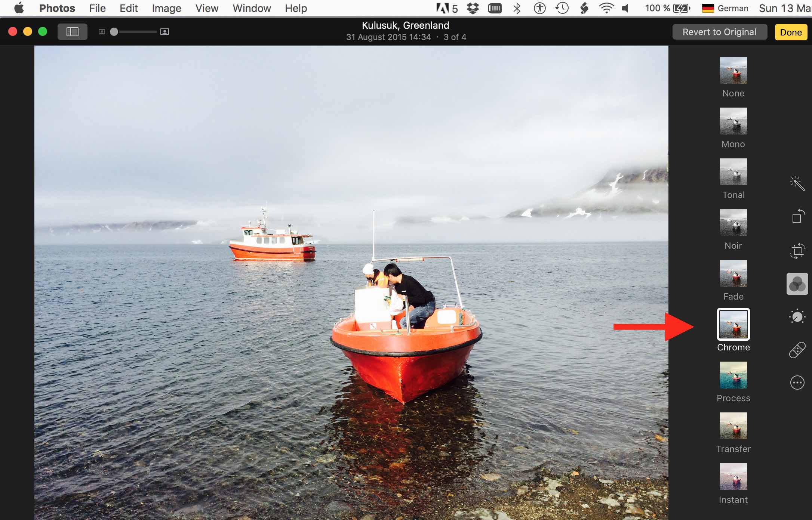Screen dimensions: 812x520
Task: Open the View menu
Action: [x=207, y=8]
